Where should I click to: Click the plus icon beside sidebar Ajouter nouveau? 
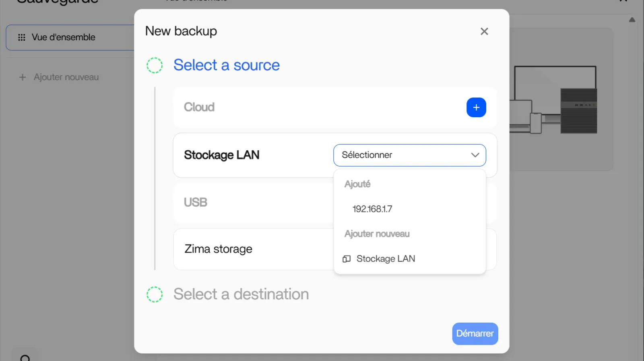coord(23,77)
